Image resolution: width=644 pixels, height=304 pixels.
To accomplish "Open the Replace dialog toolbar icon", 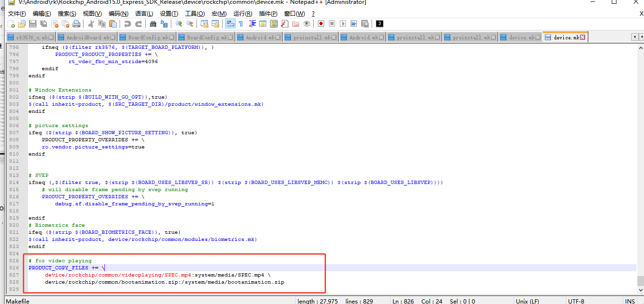I will 164,24.
